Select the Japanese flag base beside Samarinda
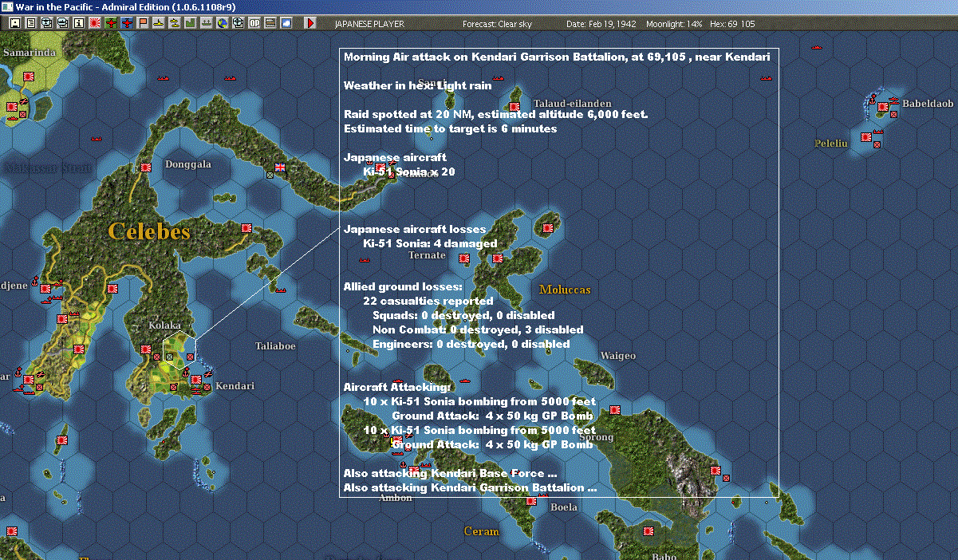Viewport: 958px width, 560px height. (29, 77)
